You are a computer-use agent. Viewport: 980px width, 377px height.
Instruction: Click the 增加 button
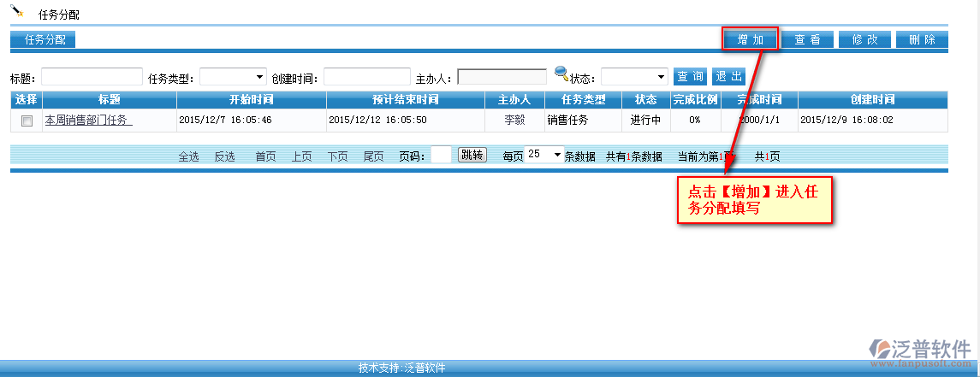[751, 39]
